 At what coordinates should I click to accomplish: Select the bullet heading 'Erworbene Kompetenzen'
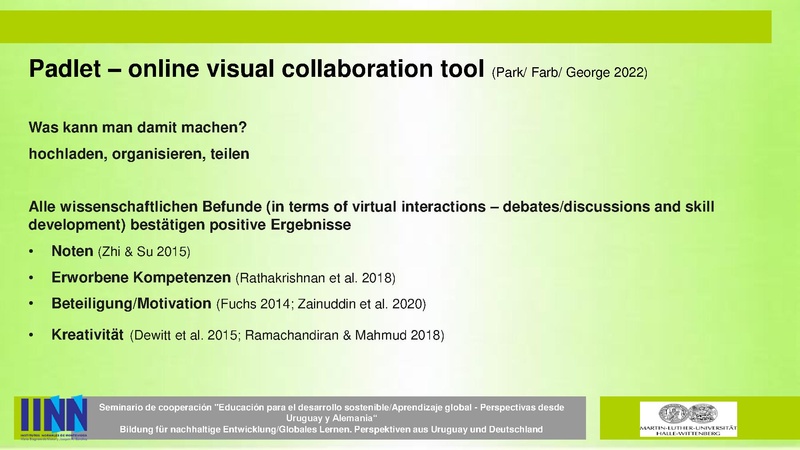point(141,278)
